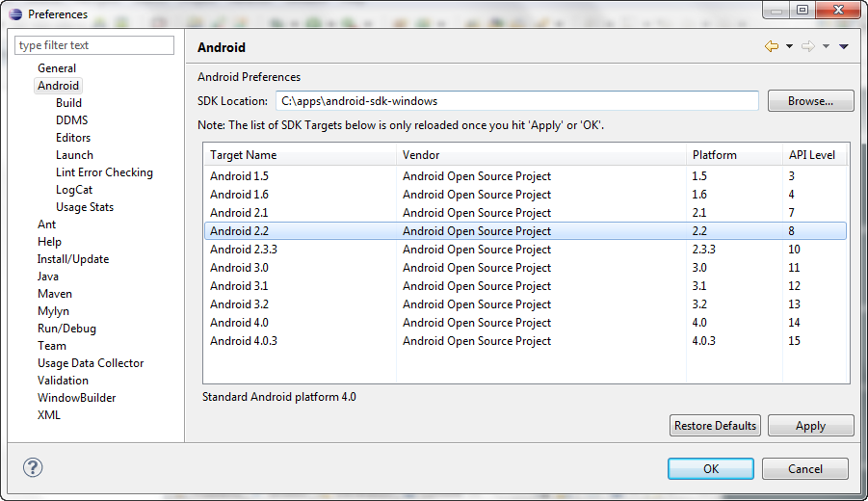Click the back navigation arrow icon
The width and height of the screenshot is (868, 501).
pos(771,46)
